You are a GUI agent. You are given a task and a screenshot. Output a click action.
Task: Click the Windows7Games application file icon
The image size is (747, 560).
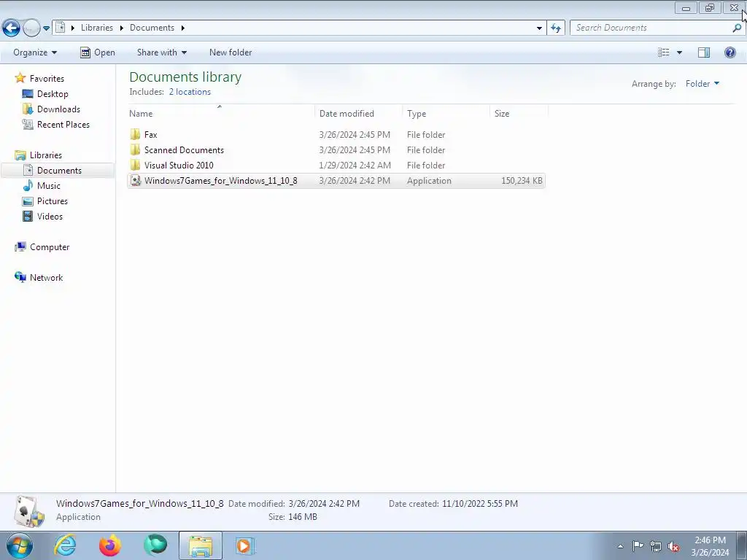[x=136, y=181]
